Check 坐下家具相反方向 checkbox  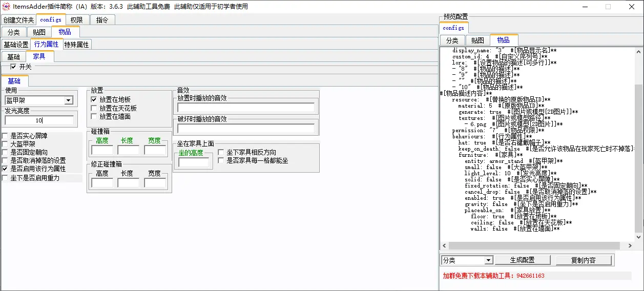[x=221, y=152]
